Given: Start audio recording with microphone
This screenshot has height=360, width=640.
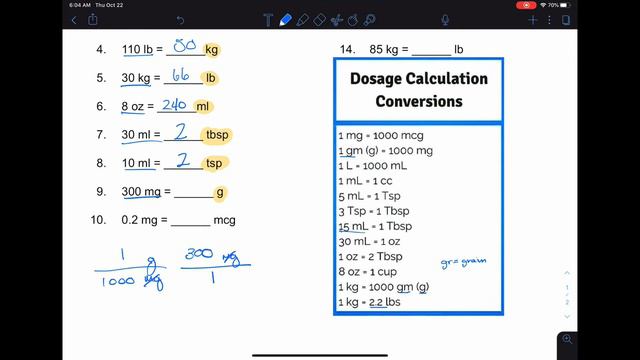Looking at the screenshot, I should (445, 20).
